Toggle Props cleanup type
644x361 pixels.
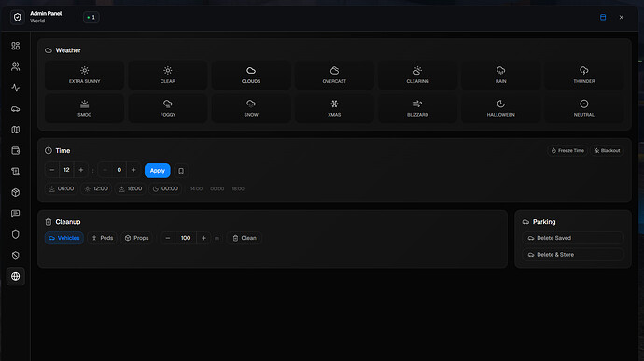click(137, 238)
